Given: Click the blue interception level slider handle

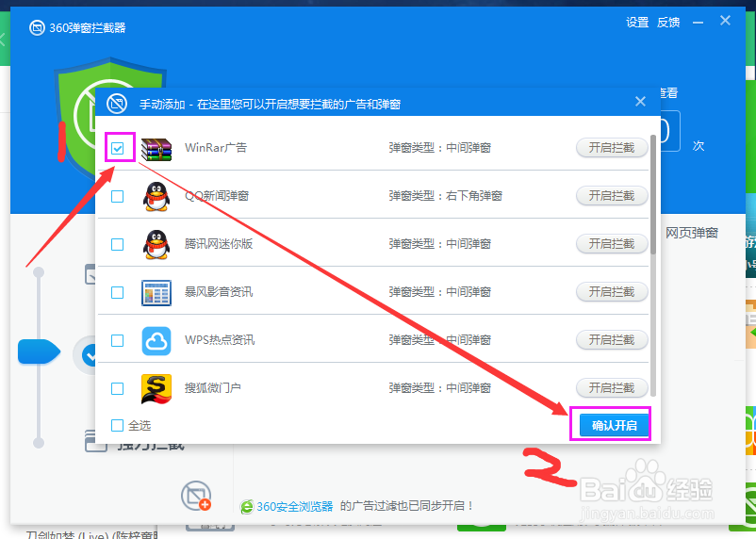Looking at the screenshot, I should coord(39,351).
